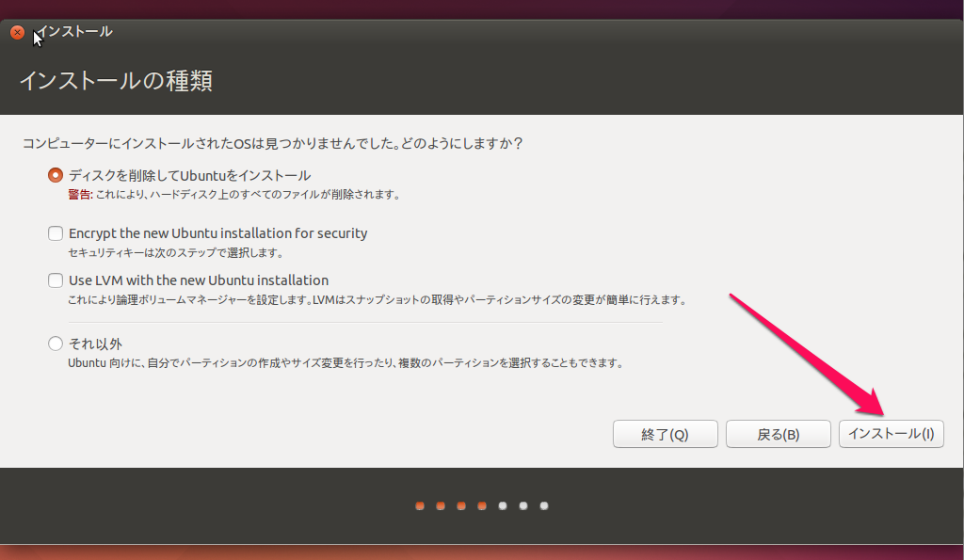
Task: Click the 'インストール(I)' button
Action: (891, 434)
